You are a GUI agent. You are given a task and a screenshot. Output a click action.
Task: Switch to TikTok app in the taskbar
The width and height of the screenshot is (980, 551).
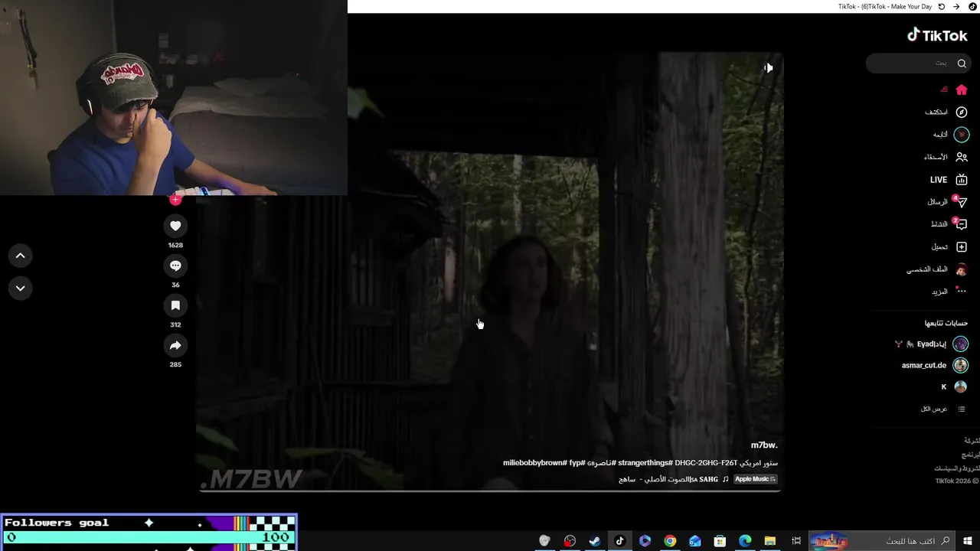(x=619, y=541)
